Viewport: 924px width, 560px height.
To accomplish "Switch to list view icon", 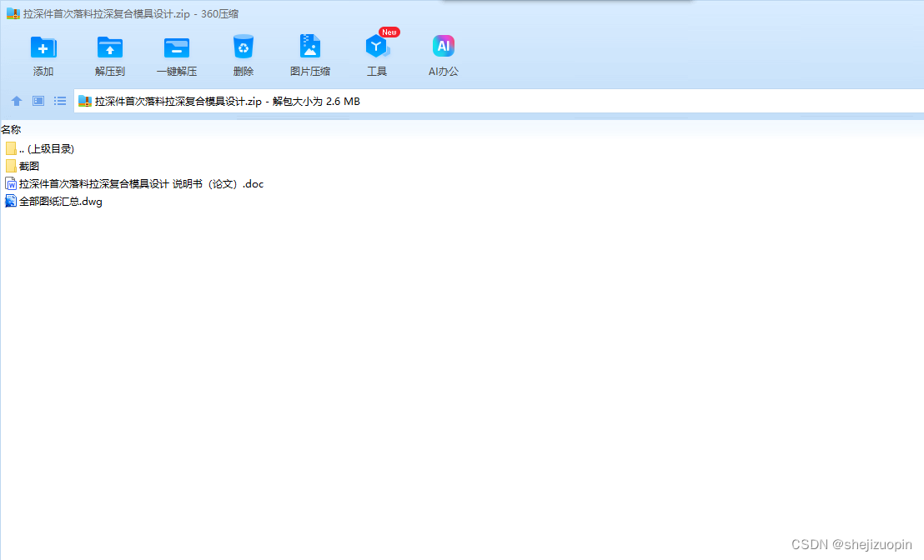I will click(60, 102).
